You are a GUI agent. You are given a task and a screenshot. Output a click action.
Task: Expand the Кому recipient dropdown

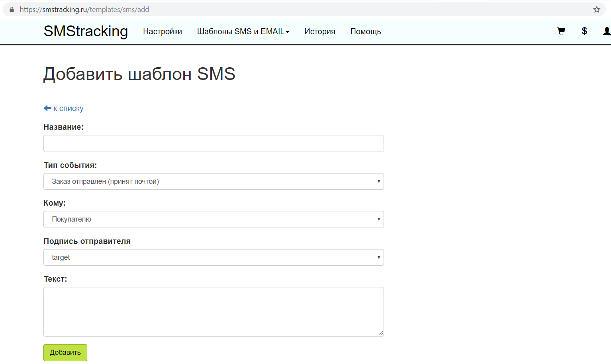pyautogui.click(x=213, y=219)
